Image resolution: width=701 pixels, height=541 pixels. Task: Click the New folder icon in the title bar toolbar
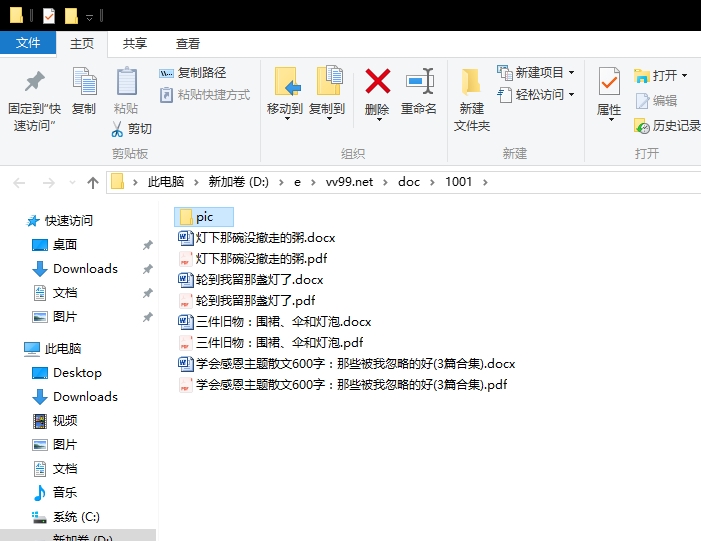71,16
